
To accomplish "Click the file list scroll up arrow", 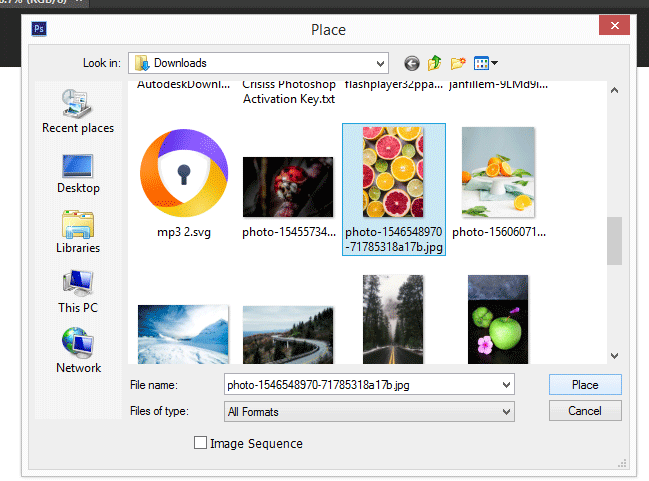I will (614, 90).
